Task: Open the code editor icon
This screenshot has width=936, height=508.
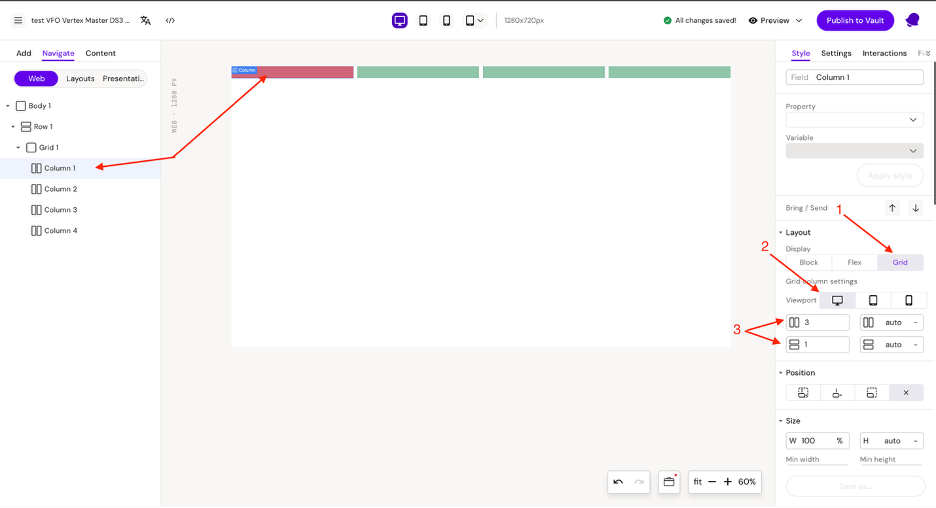Action: [x=170, y=20]
